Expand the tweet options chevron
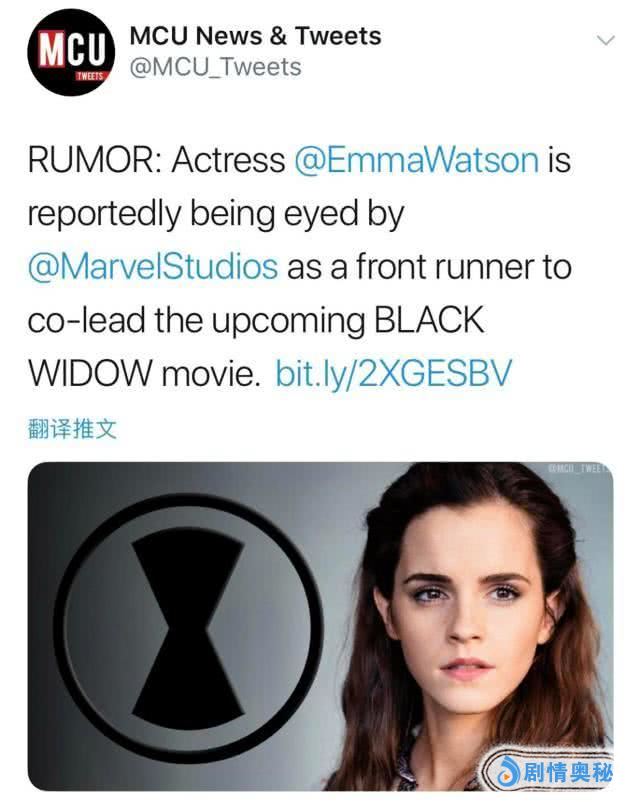 606,40
